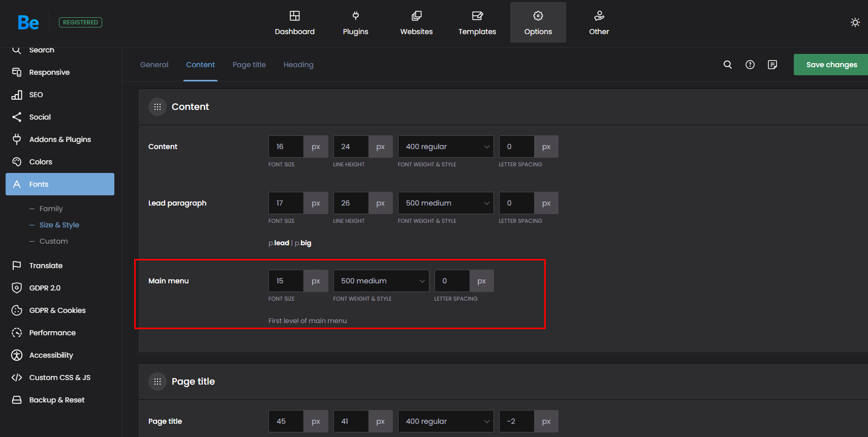Click the search magnifier icon in toolbar
This screenshot has height=437, width=868.
727,65
